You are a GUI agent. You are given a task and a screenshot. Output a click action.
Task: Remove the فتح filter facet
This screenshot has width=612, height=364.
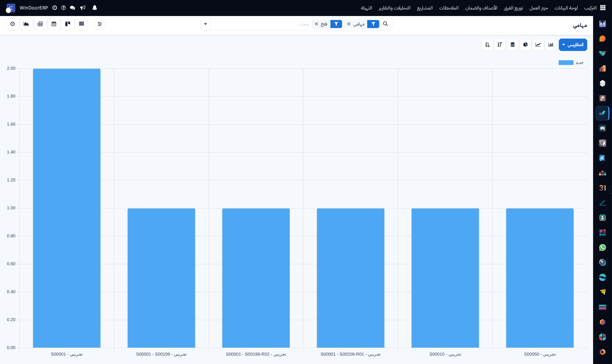pos(316,24)
